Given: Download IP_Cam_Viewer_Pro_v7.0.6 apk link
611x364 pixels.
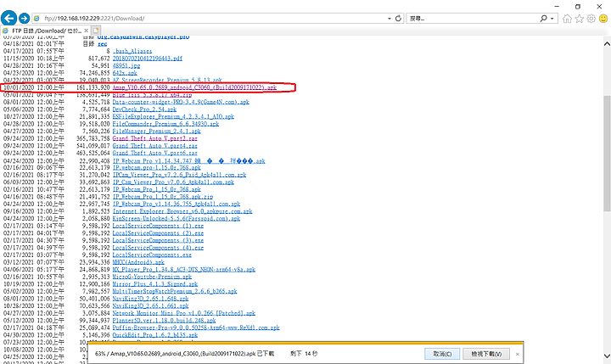Looking at the screenshot, I should [173, 182].
